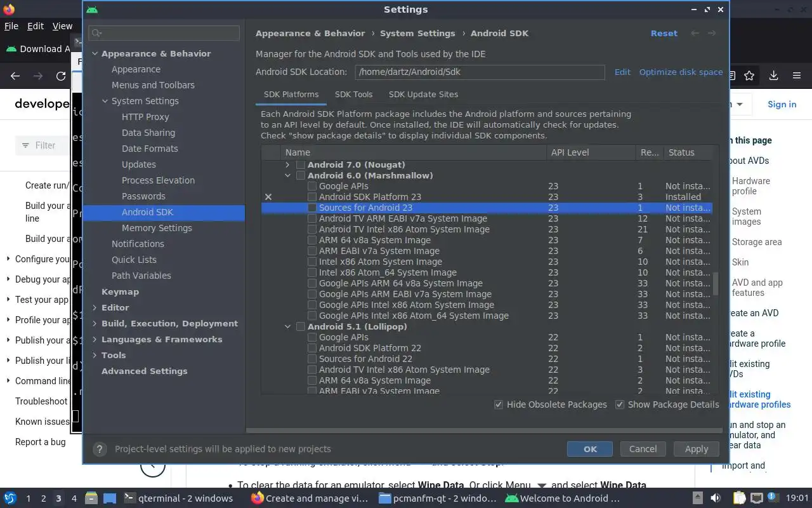This screenshot has height=508, width=812.
Task: Click Edit link for SDK location
Action: (622, 72)
